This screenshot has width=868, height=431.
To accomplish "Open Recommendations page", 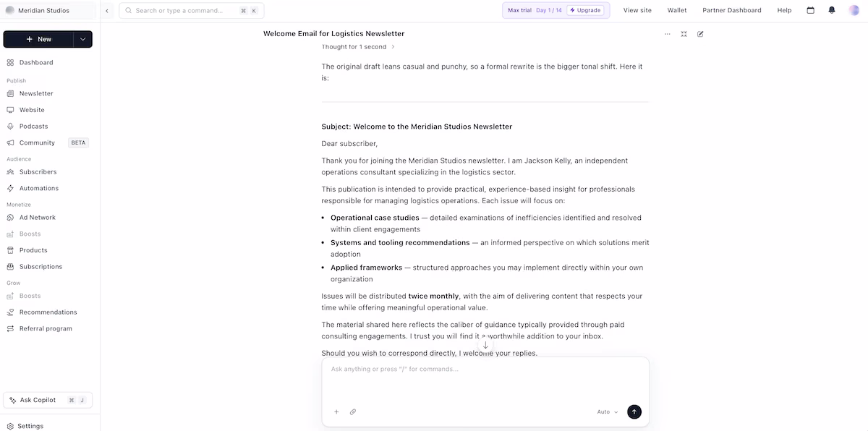I will [x=48, y=312].
